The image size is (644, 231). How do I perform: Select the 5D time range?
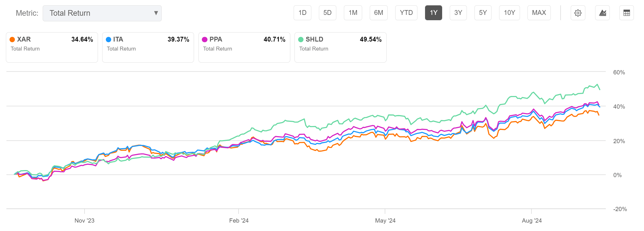click(327, 13)
